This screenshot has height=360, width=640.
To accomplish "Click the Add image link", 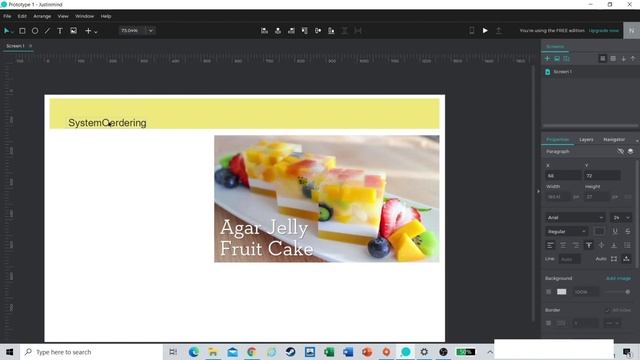I will [x=618, y=278].
